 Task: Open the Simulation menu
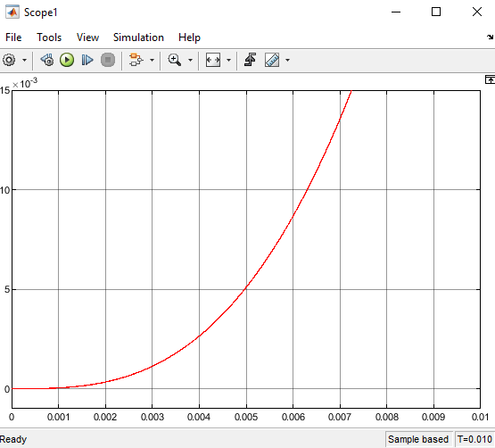point(138,37)
